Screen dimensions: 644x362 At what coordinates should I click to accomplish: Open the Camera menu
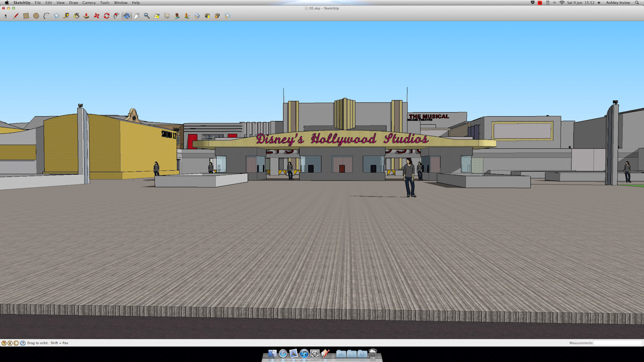89,3
